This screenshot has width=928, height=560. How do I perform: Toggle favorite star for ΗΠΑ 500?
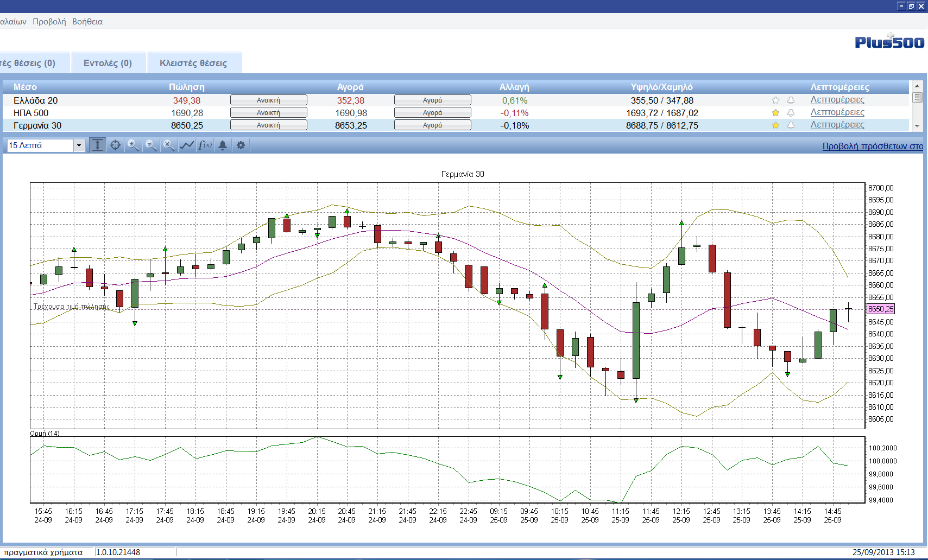(x=775, y=113)
